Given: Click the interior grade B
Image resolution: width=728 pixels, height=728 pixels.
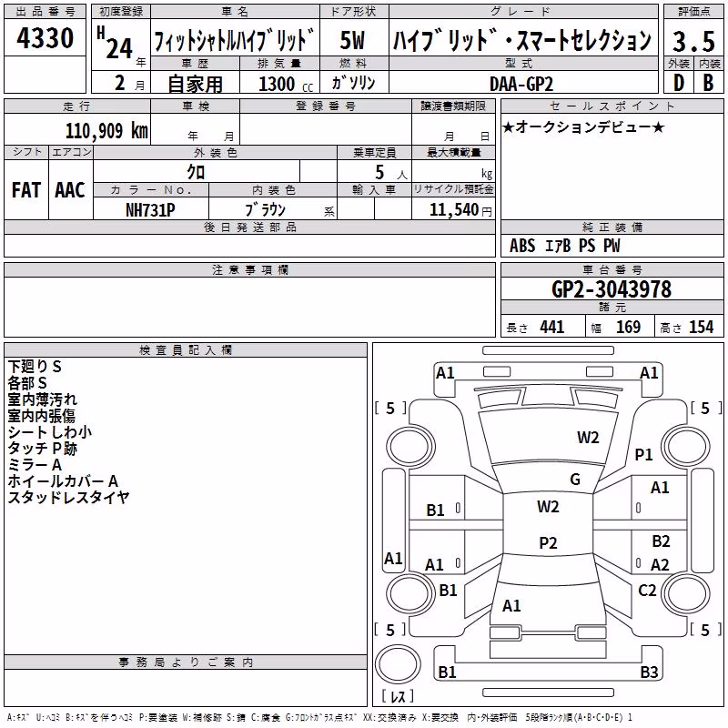Looking at the screenshot, I should pos(708,83).
